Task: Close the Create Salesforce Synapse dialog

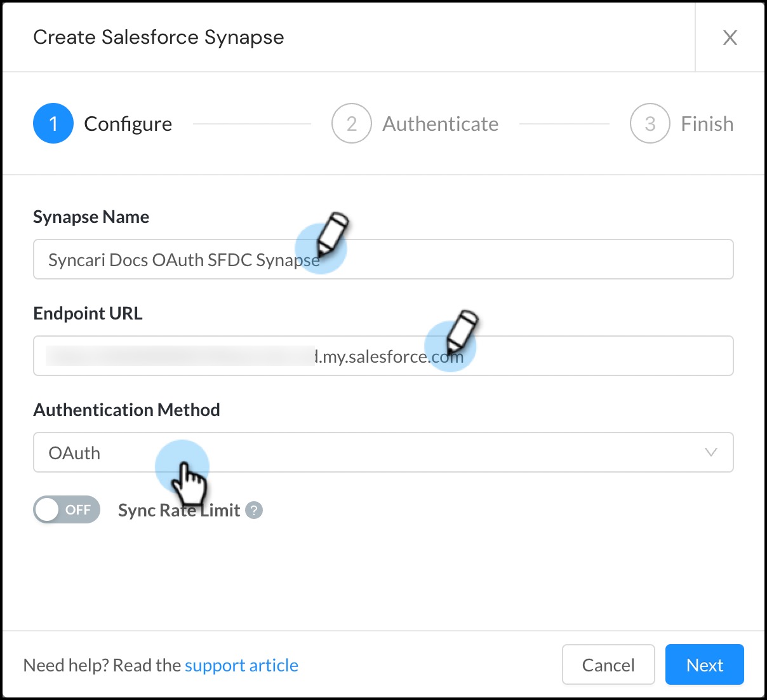Action: point(730,37)
